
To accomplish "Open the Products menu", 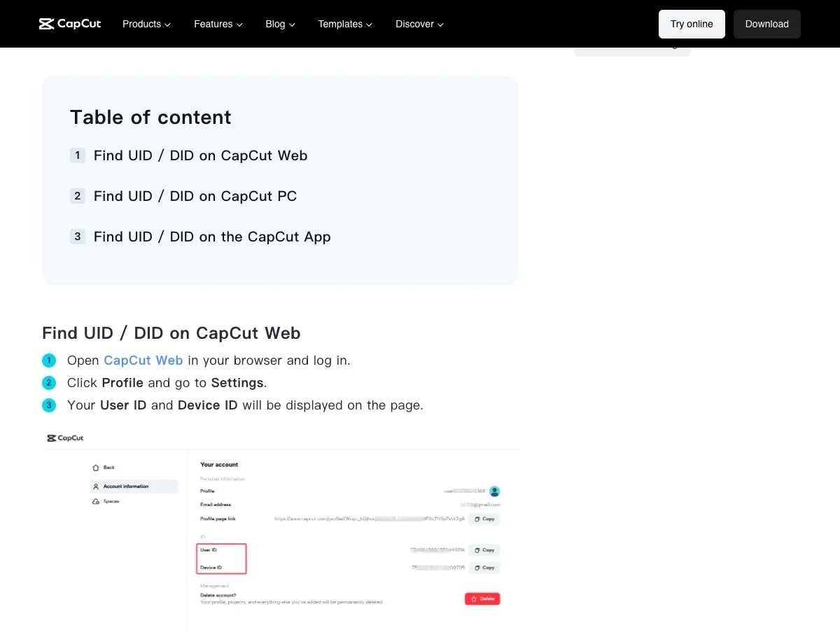I will (x=146, y=24).
